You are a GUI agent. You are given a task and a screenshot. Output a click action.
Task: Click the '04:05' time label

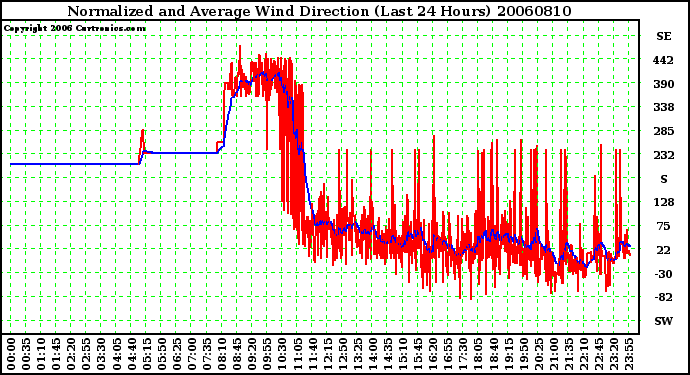(116, 354)
